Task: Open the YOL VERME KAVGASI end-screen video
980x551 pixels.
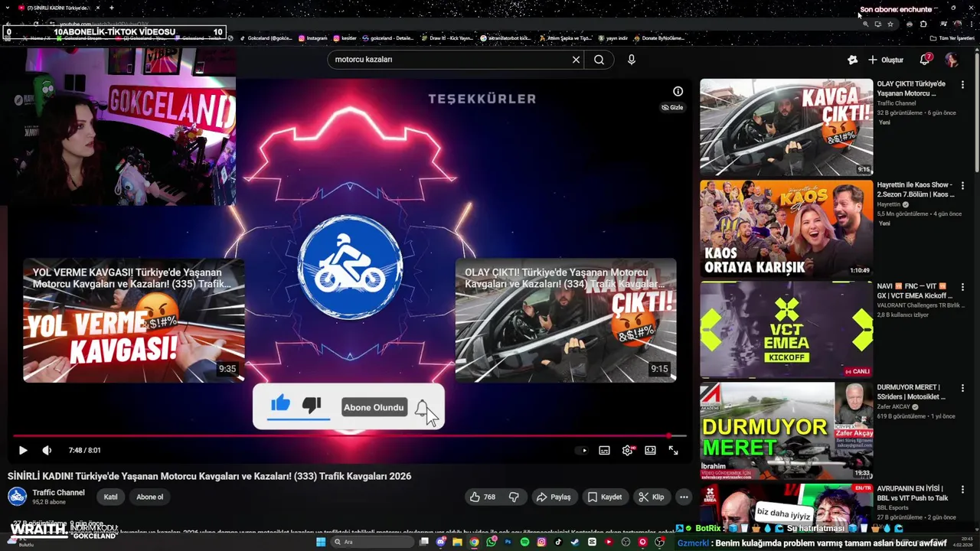Action: click(134, 320)
